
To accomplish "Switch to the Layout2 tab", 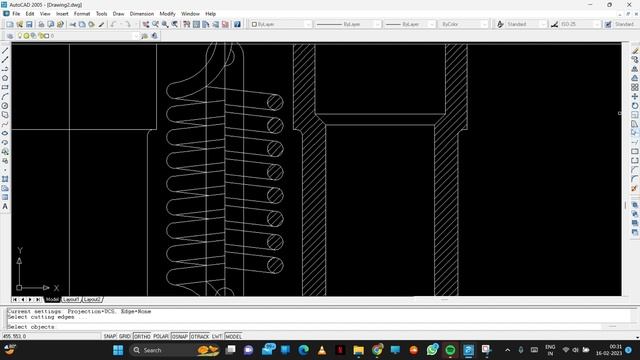I will [92, 300].
